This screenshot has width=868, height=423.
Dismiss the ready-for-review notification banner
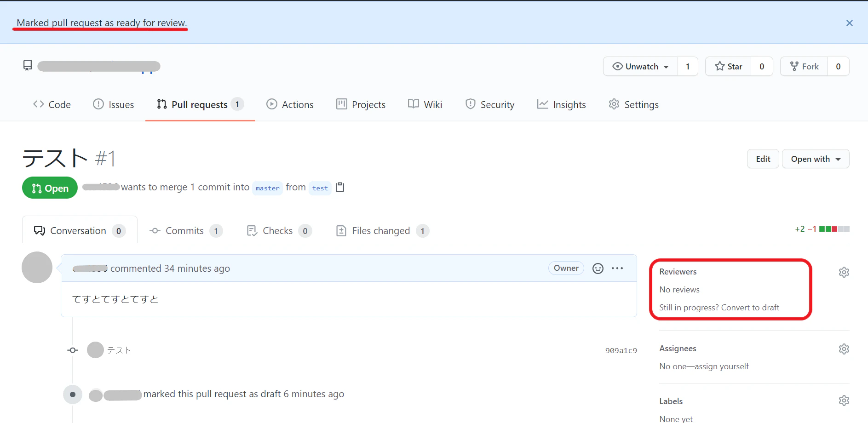pos(849,23)
